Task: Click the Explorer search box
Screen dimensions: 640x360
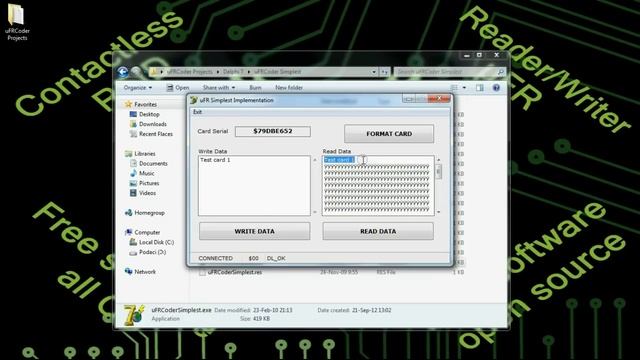Action: pos(450,72)
